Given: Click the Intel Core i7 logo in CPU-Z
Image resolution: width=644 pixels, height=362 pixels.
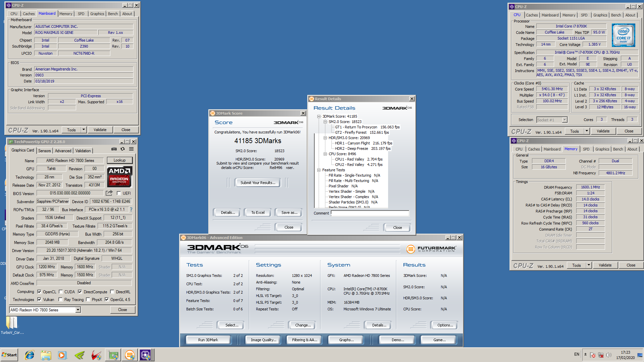Looking at the screenshot, I should [x=623, y=35].
